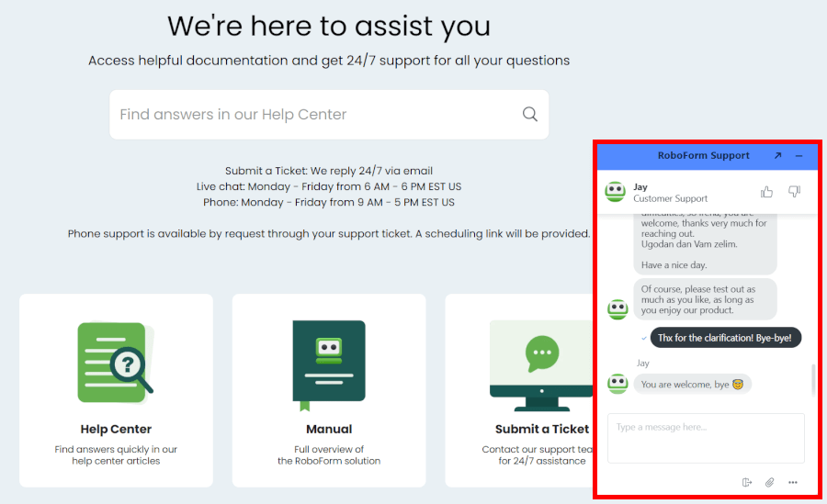This screenshot has width=827, height=504.
Task: Attach a file with the paperclip icon
Action: pos(769,482)
